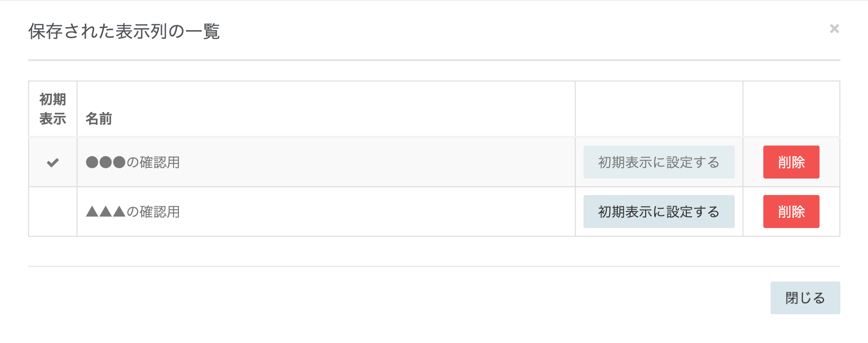The image size is (868, 343).
Task: Click the blank header above the 初期表示に設定する buttons
Action: (659, 109)
